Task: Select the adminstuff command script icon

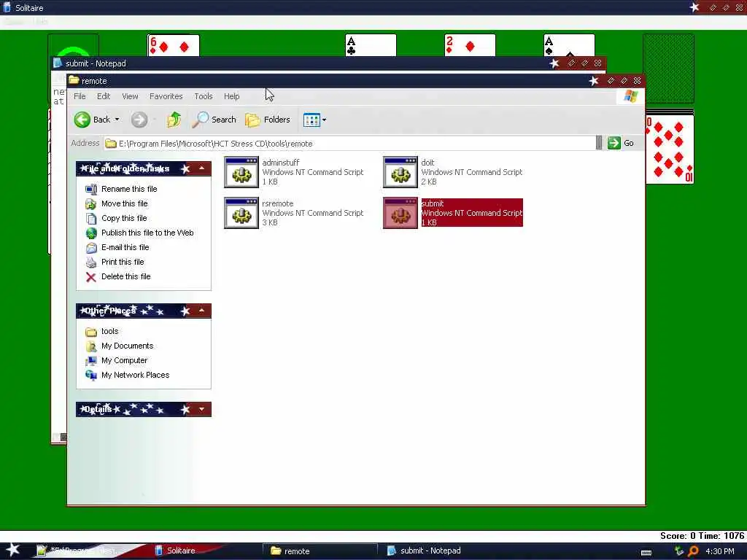Action: click(241, 172)
